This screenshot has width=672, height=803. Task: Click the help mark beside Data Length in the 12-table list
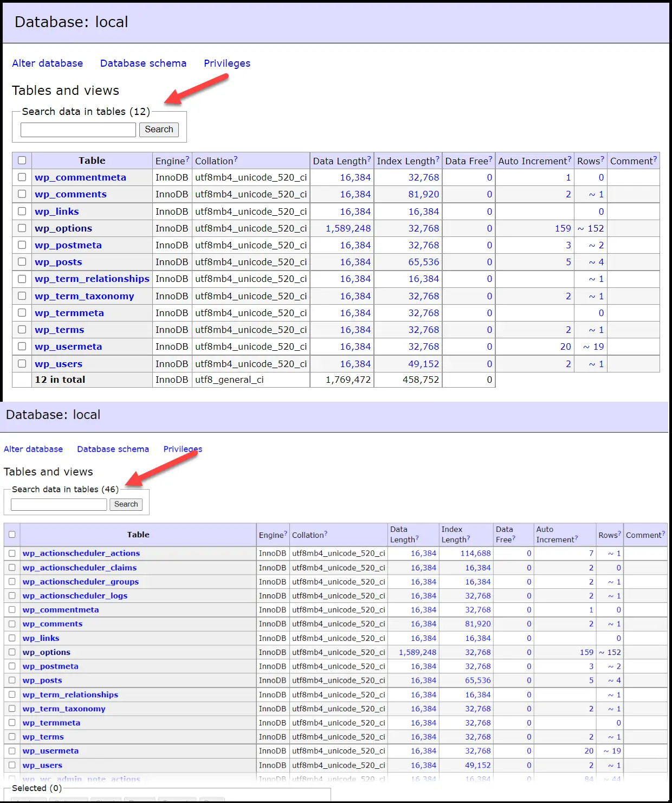click(369, 159)
